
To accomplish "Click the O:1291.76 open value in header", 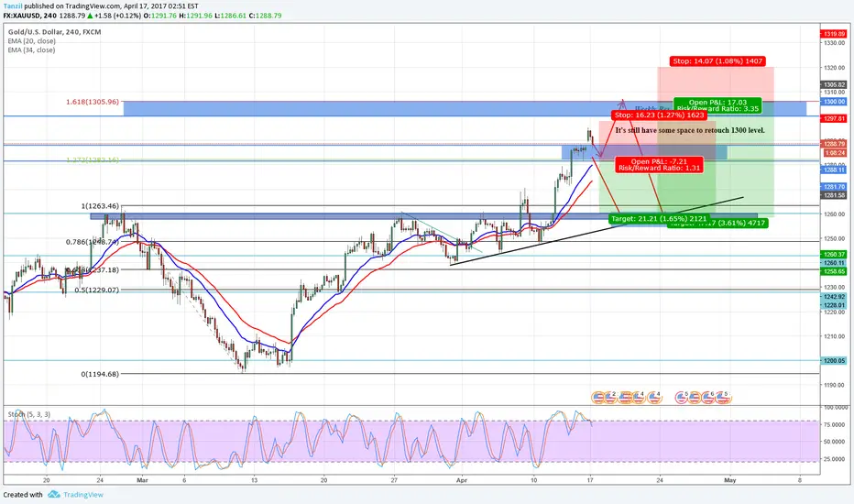I will [x=160, y=16].
